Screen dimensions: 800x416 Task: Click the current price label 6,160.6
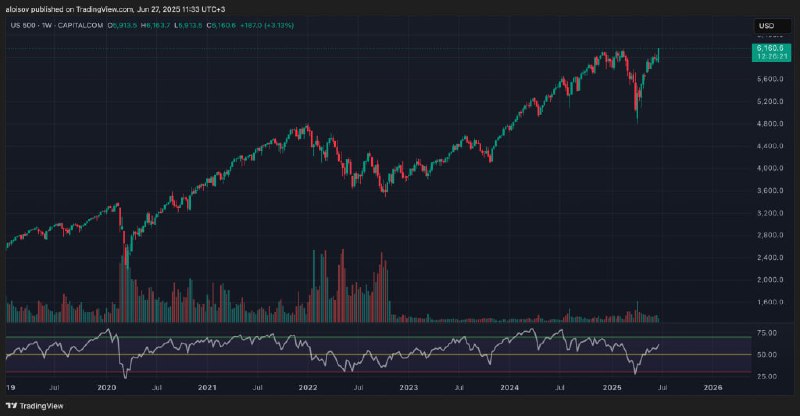coord(771,48)
